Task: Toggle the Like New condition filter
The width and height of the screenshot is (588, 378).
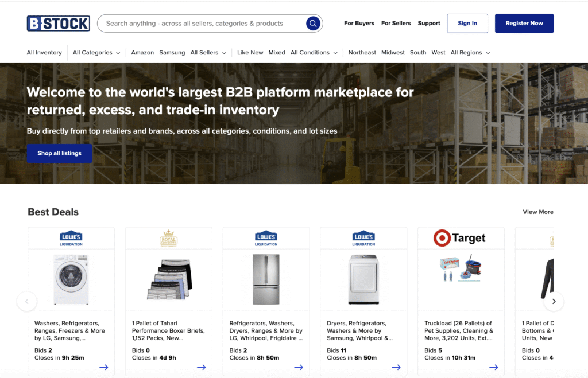Action: click(250, 52)
